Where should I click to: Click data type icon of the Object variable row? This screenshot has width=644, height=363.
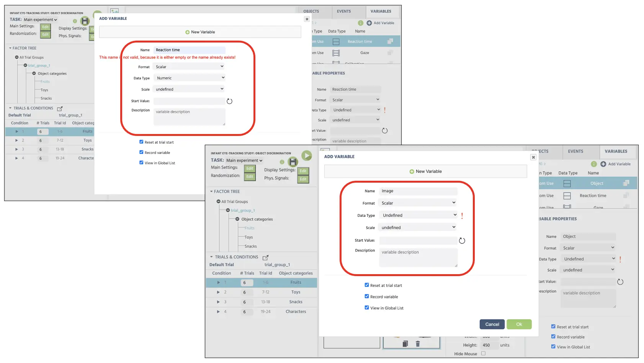click(x=567, y=183)
